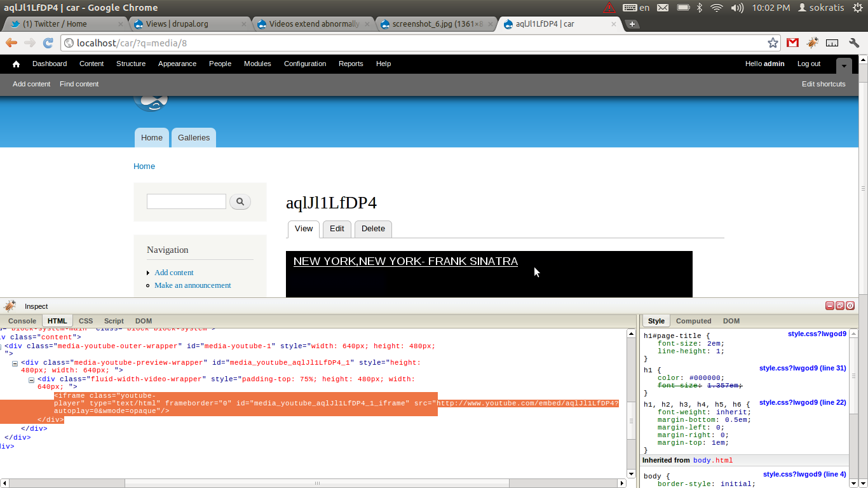This screenshot has width=868, height=488.
Task: Open a new tab with plus button
Action: coord(632,24)
